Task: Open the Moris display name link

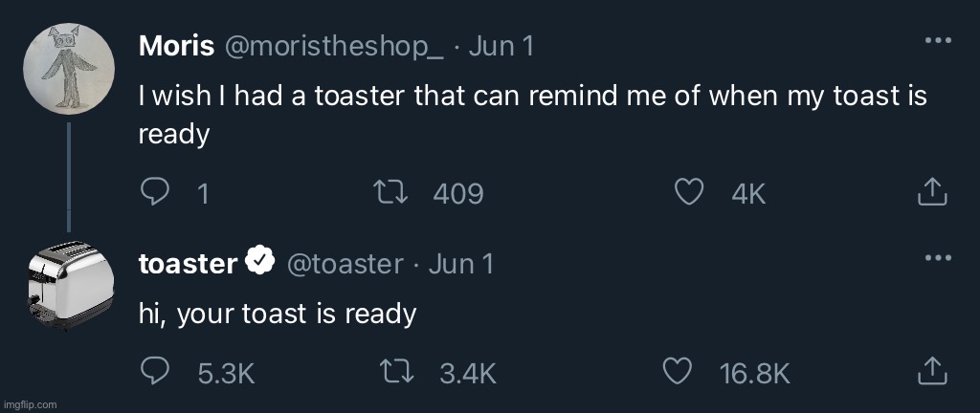Action: [x=177, y=46]
